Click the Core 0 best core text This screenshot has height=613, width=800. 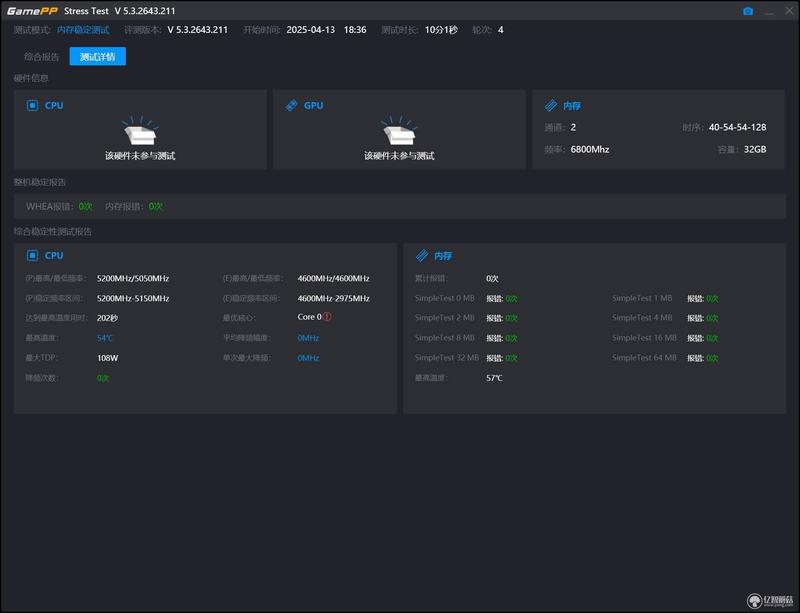(x=309, y=316)
